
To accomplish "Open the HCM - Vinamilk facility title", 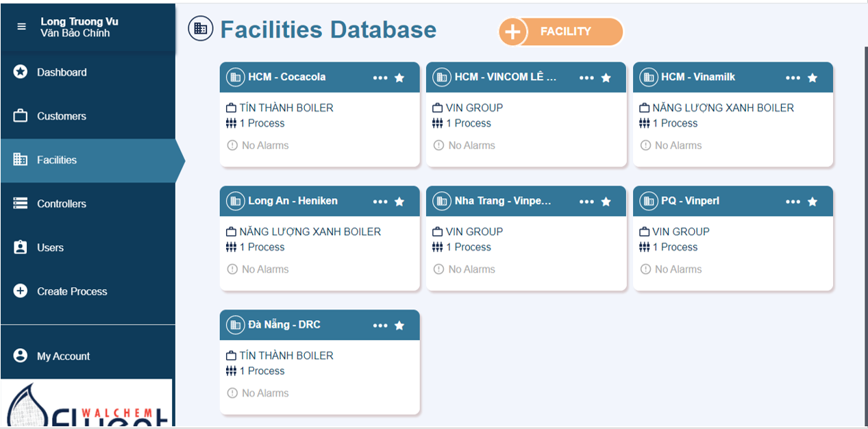I will click(698, 77).
